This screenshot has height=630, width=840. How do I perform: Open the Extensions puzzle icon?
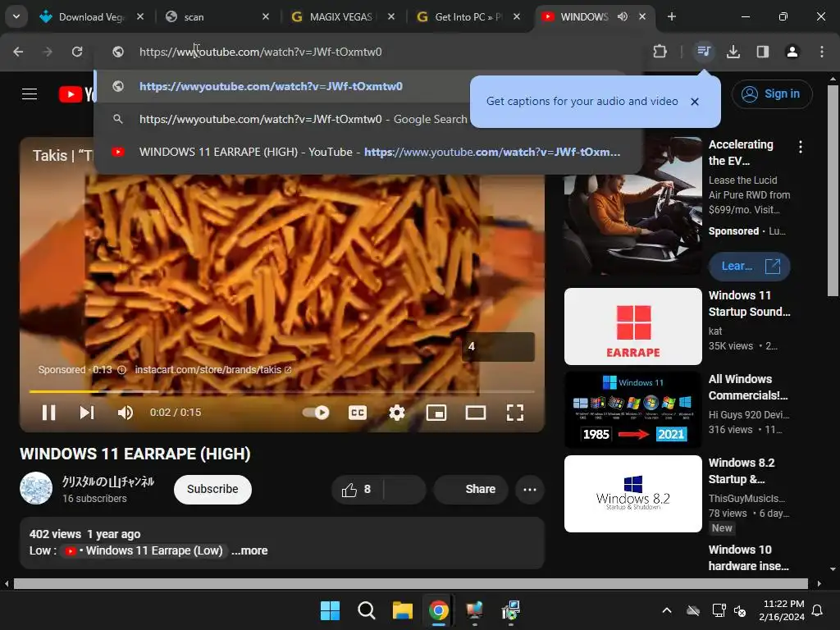(x=660, y=52)
